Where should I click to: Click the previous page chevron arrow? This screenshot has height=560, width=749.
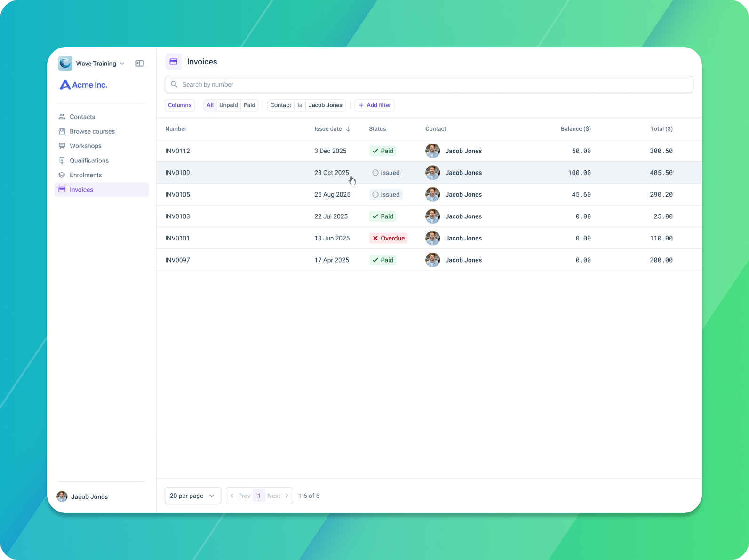[x=232, y=496]
